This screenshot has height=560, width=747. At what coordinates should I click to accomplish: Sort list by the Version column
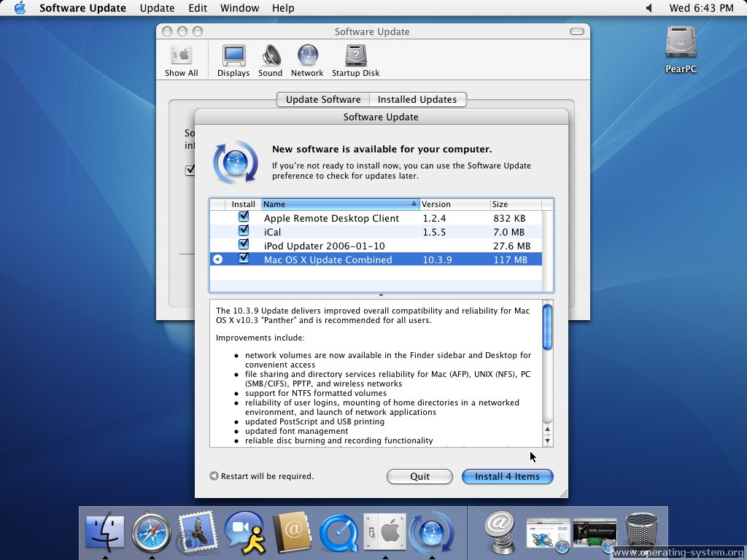(x=455, y=204)
